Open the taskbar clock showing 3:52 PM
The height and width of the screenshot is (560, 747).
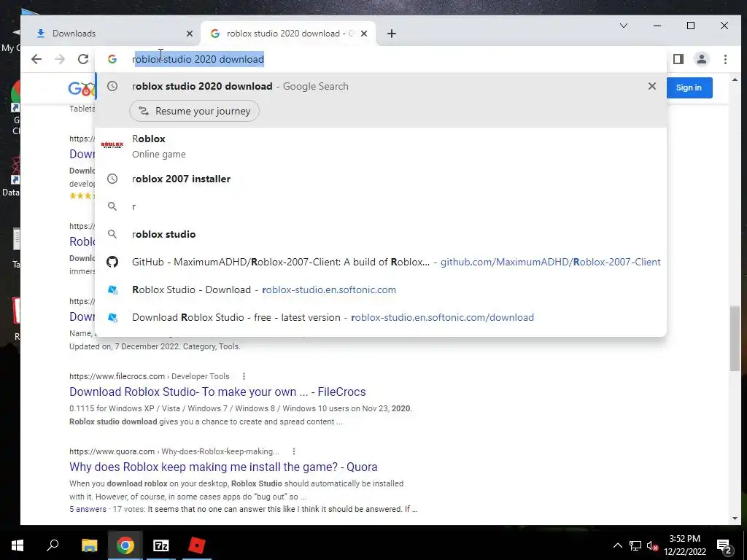tap(685, 545)
